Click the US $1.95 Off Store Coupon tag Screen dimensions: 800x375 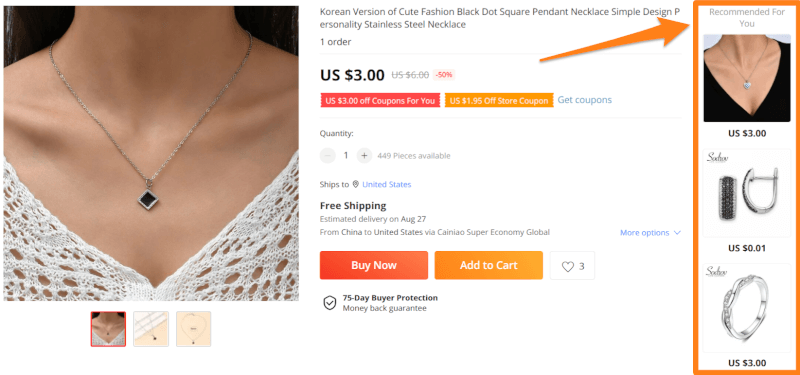pyautogui.click(x=499, y=101)
